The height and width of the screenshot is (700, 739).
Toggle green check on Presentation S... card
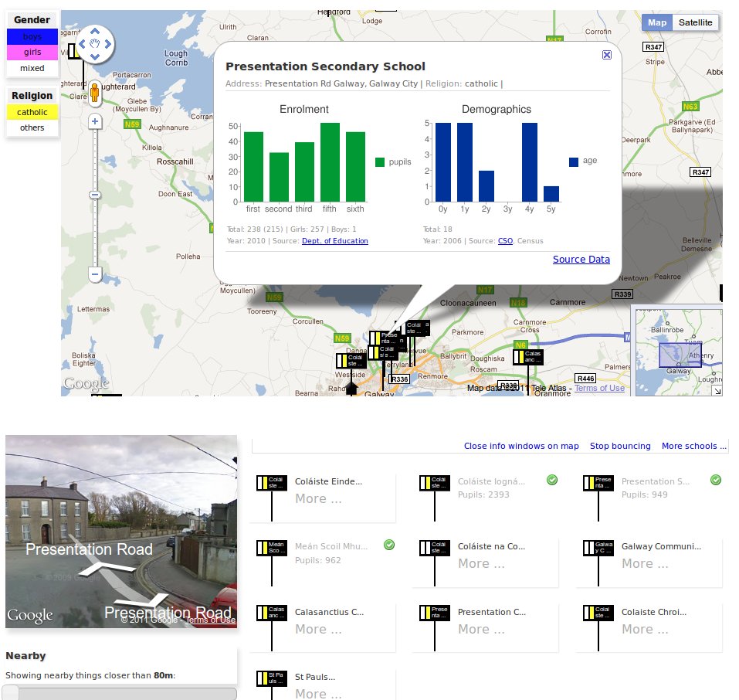coord(715,481)
